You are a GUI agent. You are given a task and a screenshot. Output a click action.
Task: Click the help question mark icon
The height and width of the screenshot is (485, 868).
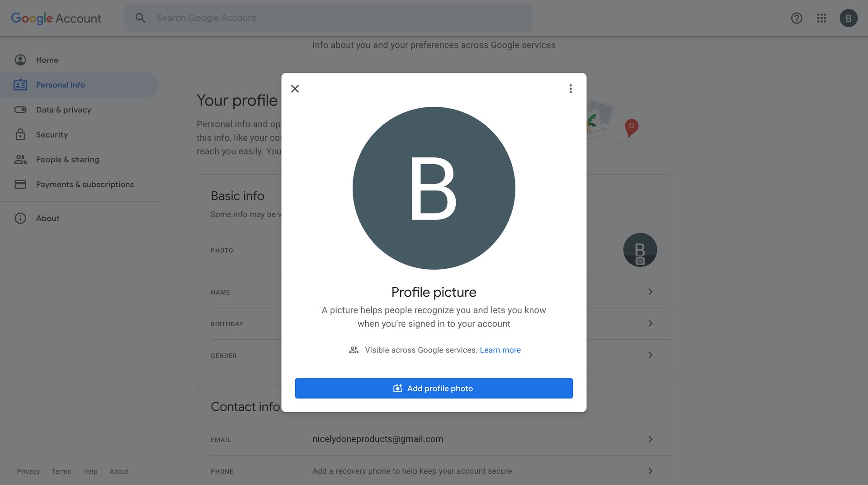point(796,18)
